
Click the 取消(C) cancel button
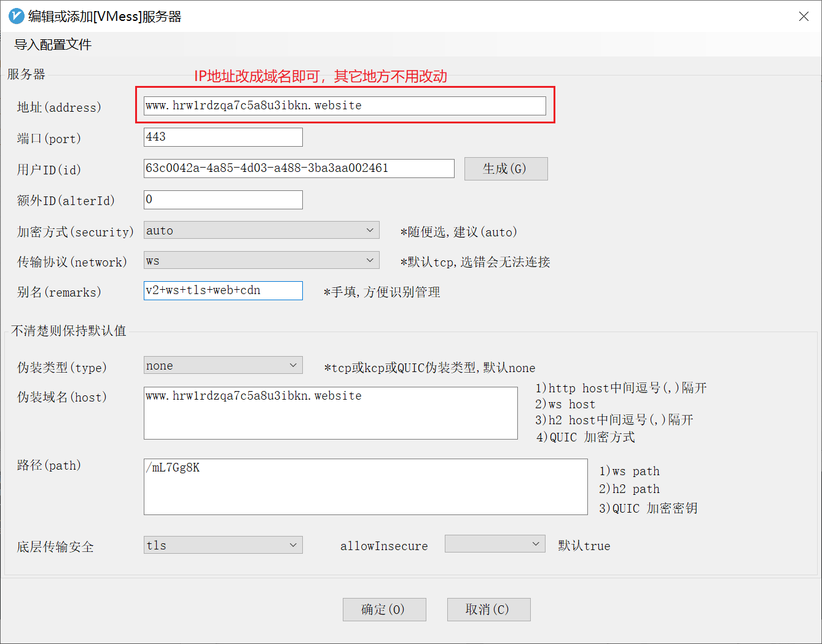coord(488,610)
